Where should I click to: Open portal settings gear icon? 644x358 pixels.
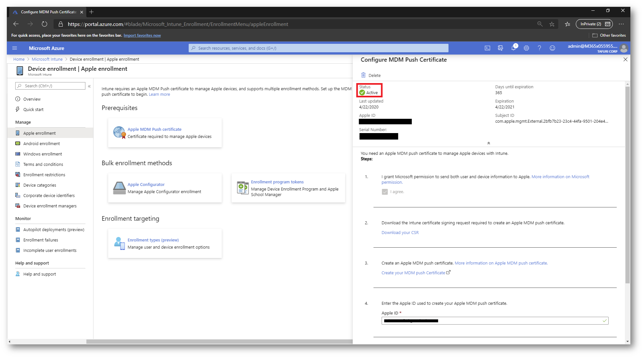pyautogui.click(x=526, y=48)
